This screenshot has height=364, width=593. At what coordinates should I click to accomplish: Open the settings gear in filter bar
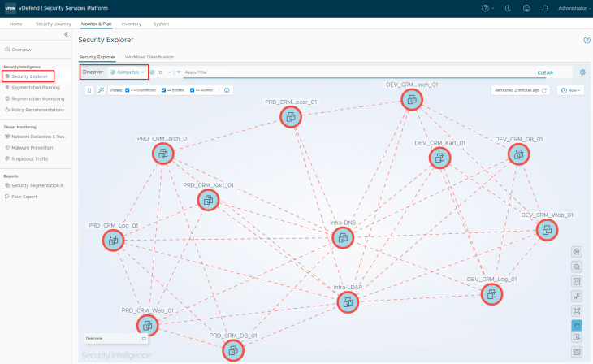582,72
